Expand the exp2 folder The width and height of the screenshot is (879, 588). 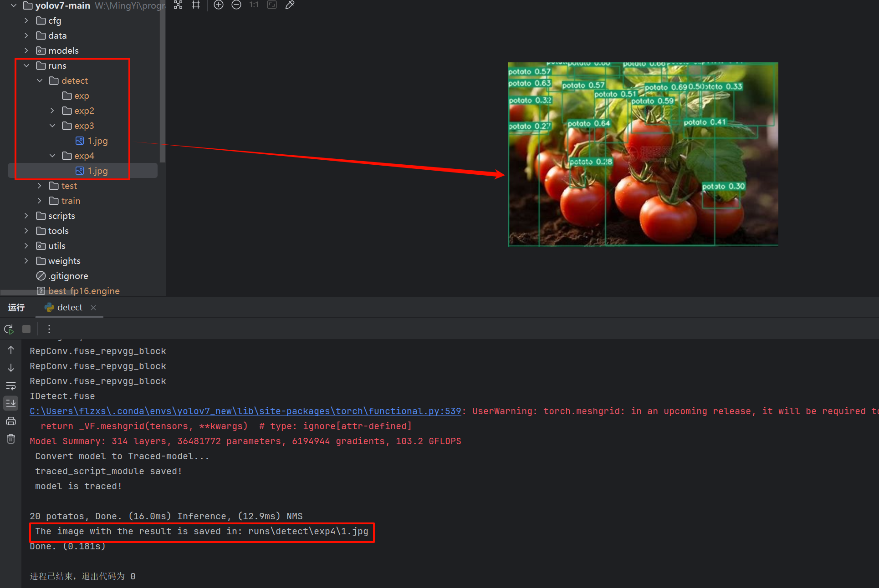[x=52, y=111]
